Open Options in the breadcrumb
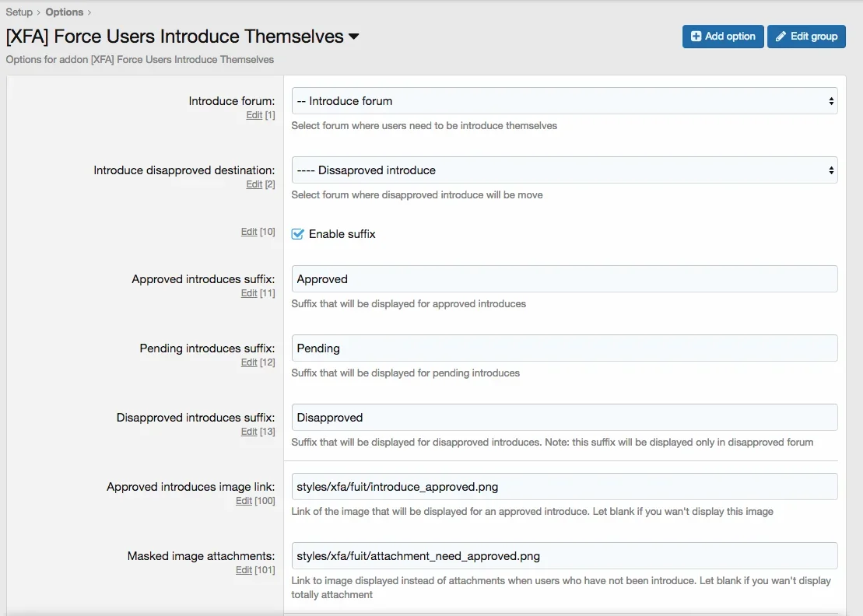Viewport: 863px width, 616px height. (65, 12)
